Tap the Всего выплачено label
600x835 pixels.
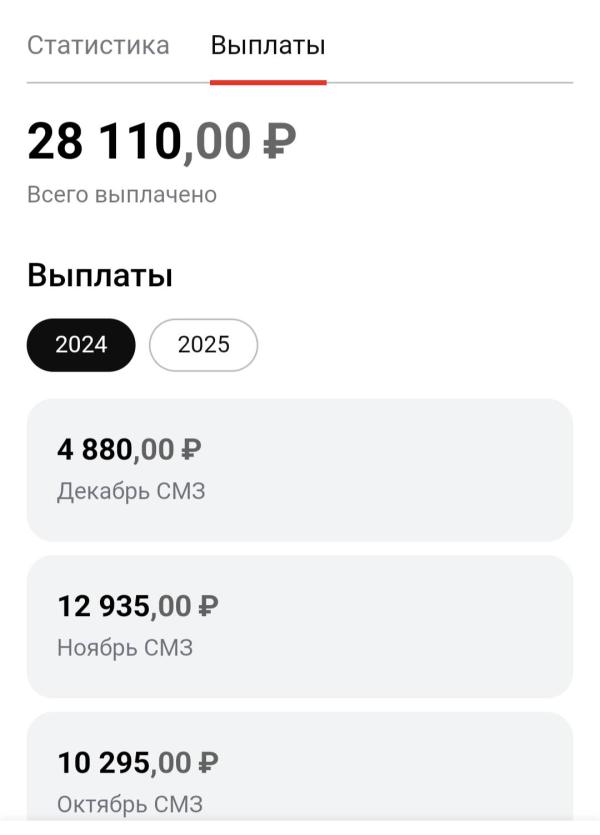(x=122, y=195)
